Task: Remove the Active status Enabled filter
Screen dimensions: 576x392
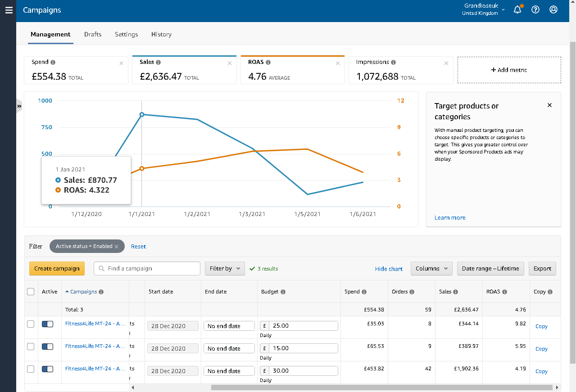Action: (117, 247)
